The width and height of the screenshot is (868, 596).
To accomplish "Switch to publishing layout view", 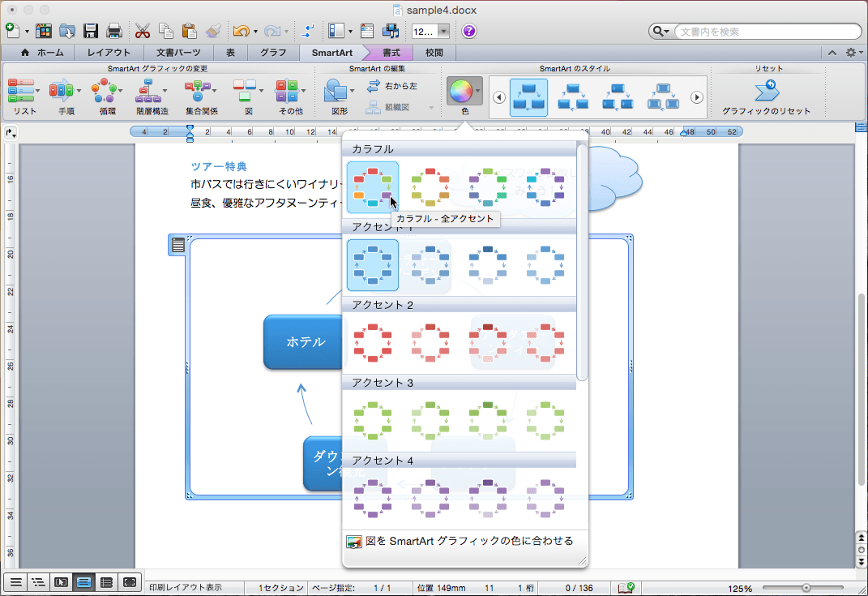I will [61, 582].
